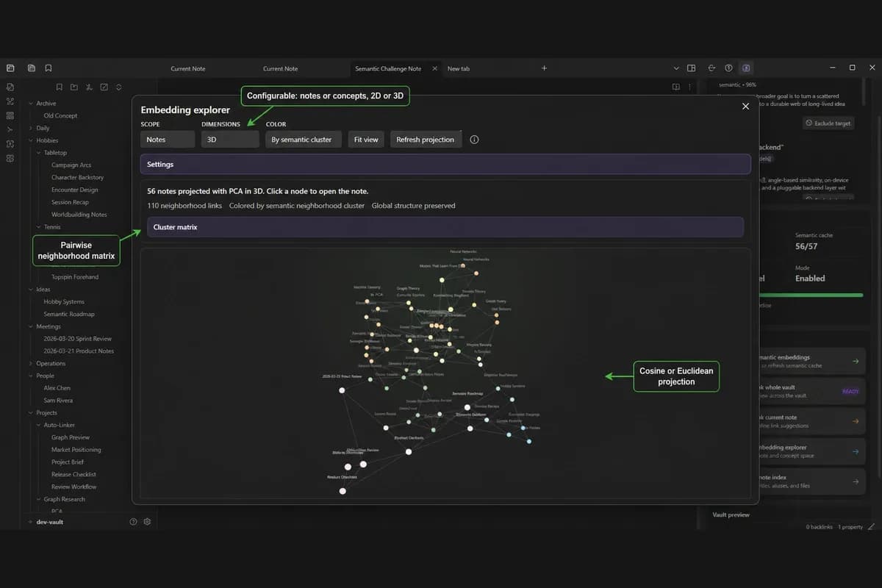Toggle the left sidebar icon in the title bar
Viewport: 882px width, 588px height.
point(10,68)
